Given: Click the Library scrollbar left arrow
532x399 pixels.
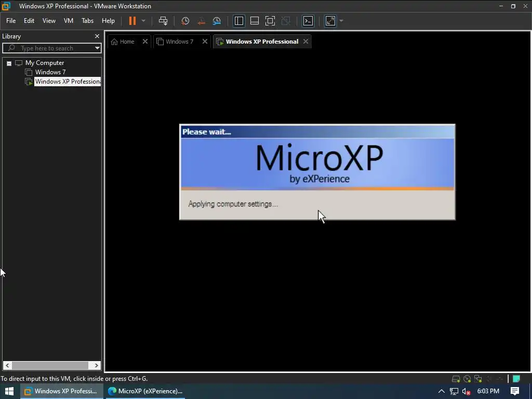Looking at the screenshot, I should [x=7, y=365].
